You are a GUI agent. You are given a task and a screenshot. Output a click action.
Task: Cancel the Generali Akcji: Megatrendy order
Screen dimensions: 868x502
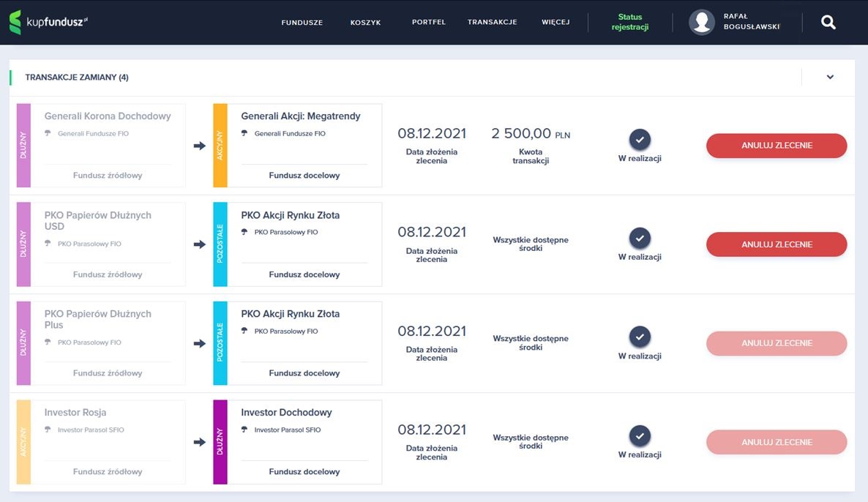776,146
